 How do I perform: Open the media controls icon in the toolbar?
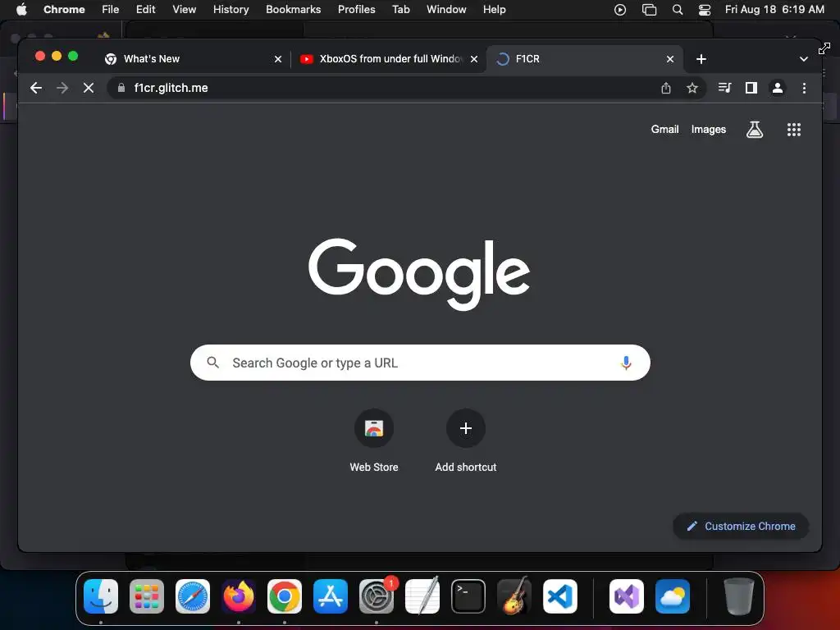(725, 87)
